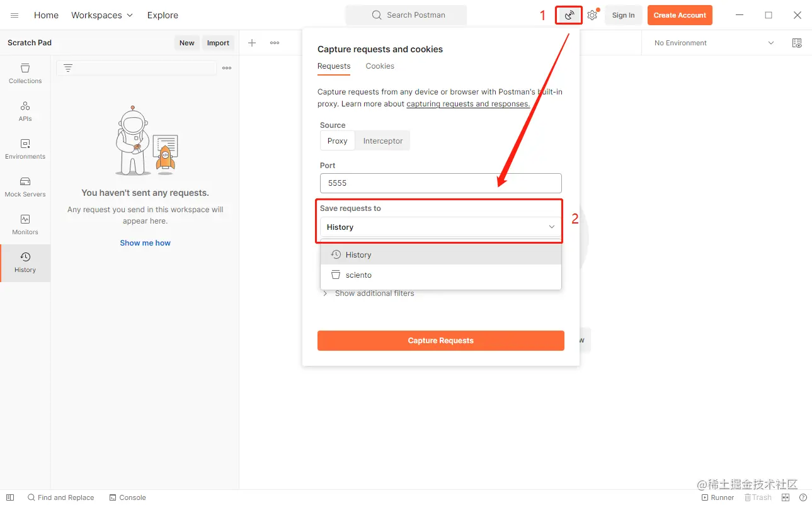Toggle sidebar icon in status bar
Screen dimensions: 812x505
tap(10, 497)
